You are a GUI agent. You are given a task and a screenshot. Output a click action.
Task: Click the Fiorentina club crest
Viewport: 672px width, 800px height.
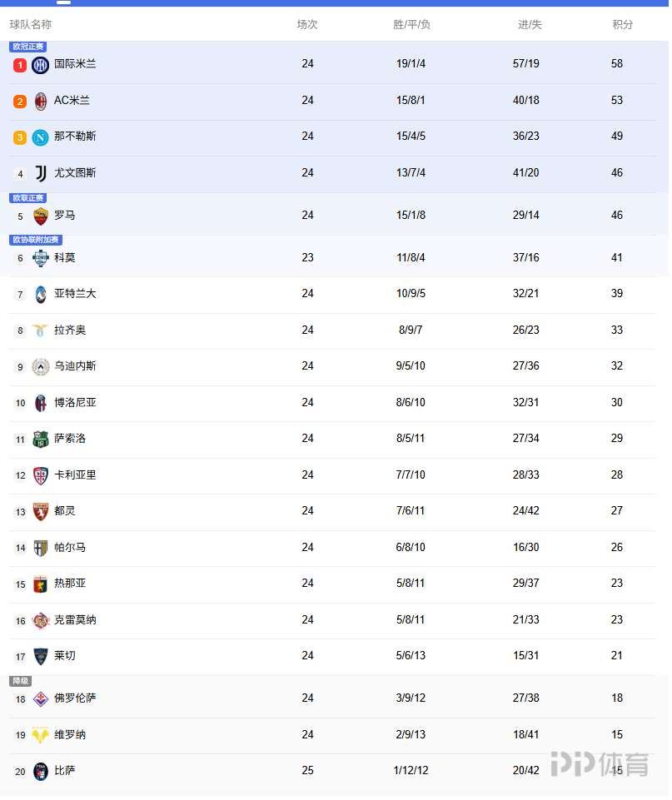point(40,698)
